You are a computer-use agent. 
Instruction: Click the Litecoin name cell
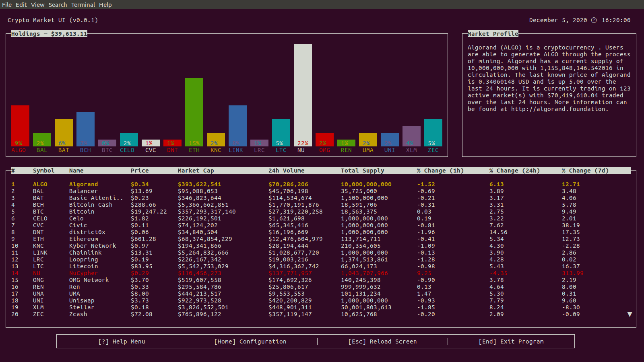(83, 266)
